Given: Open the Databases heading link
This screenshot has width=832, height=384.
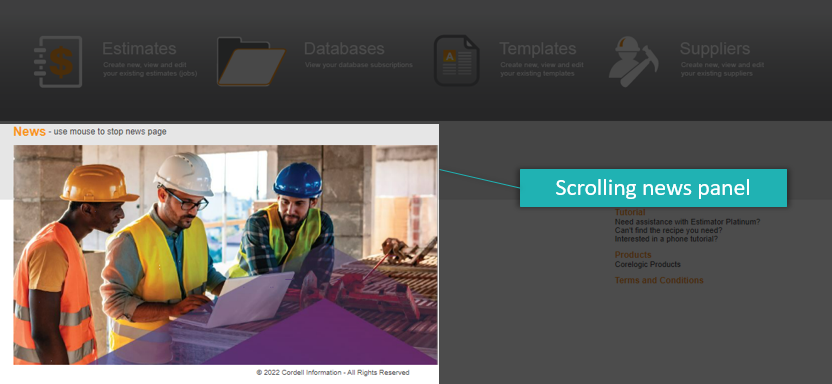Looking at the screenshot, I should tap(344, 49).
